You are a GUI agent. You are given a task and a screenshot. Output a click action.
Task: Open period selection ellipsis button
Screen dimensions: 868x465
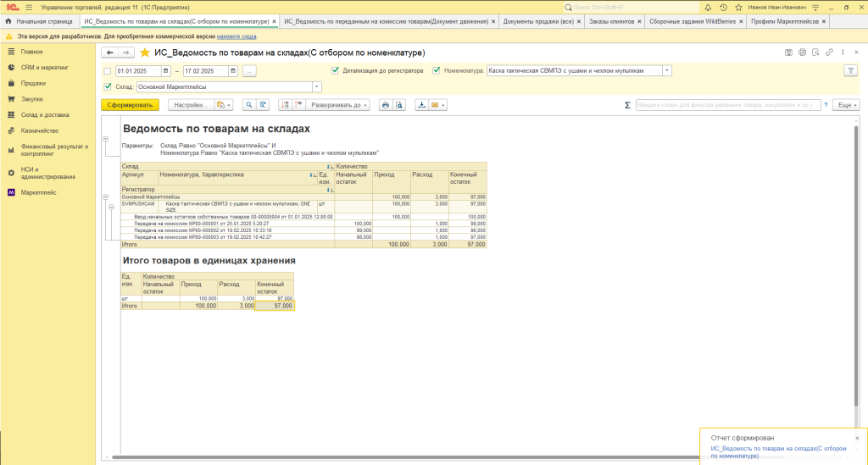(x=249, y=71)
